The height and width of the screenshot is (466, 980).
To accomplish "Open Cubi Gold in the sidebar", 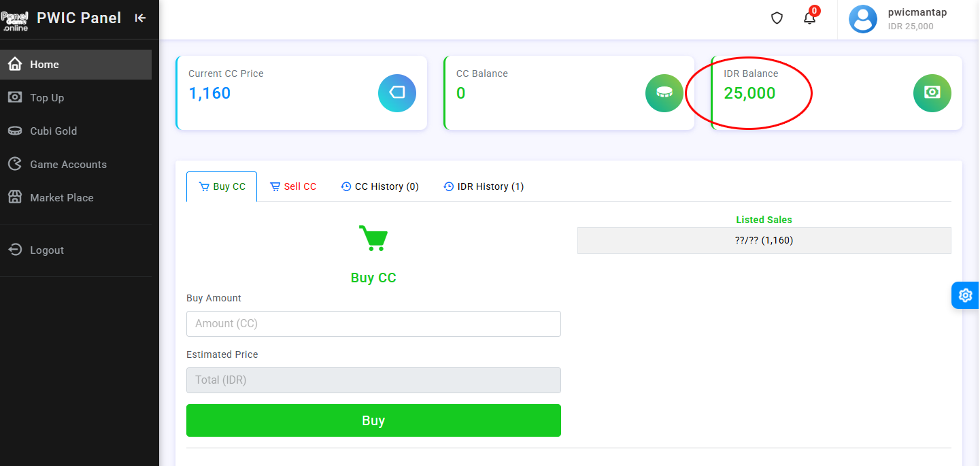I will (x=53, y=131).
